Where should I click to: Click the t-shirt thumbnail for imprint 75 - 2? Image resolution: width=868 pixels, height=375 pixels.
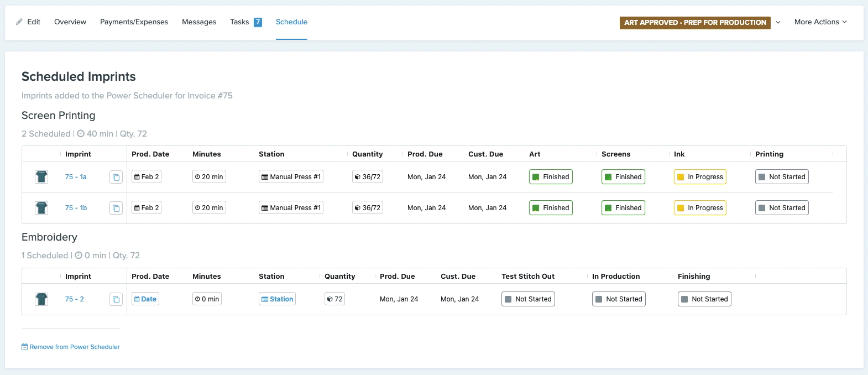pyautogui.click(x=41, y=299)
